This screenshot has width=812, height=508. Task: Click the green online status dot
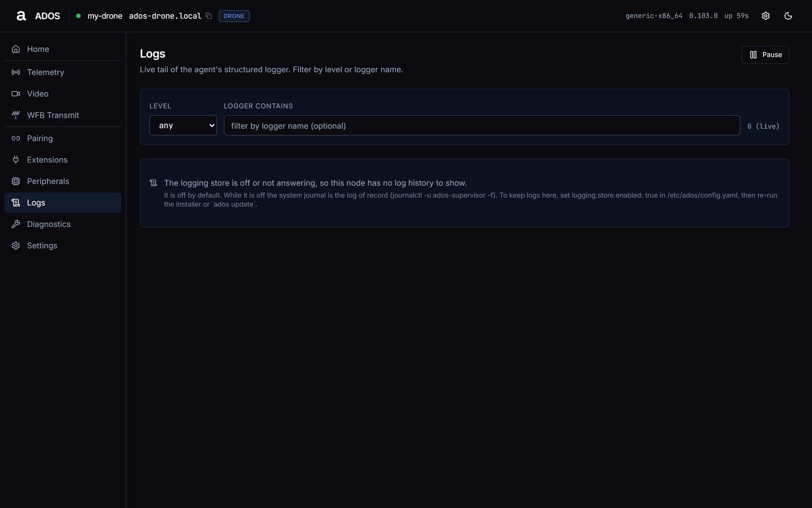[78, 16]
